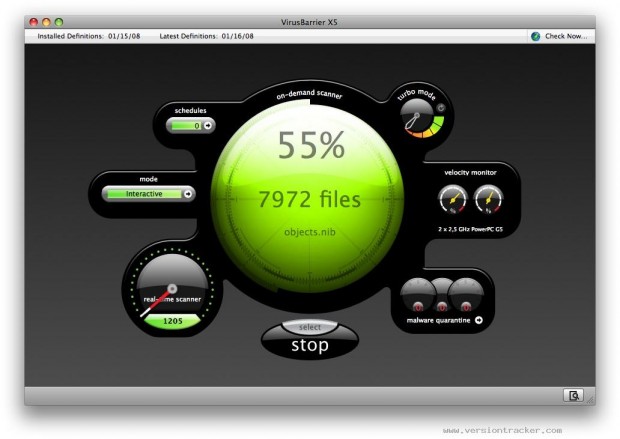Minimize the window with the yellow button

(x=46, y=22)
